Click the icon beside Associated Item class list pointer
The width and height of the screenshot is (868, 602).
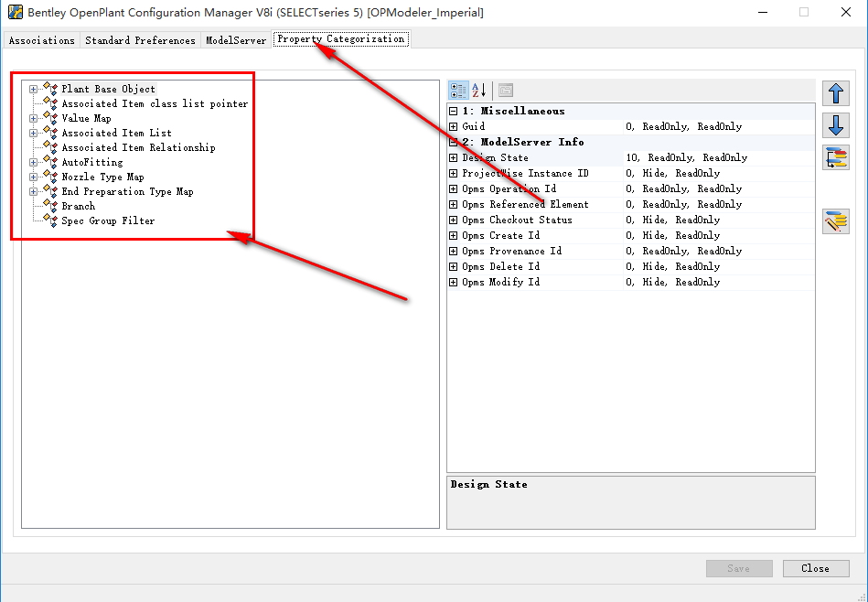click(x=50, y=103)
